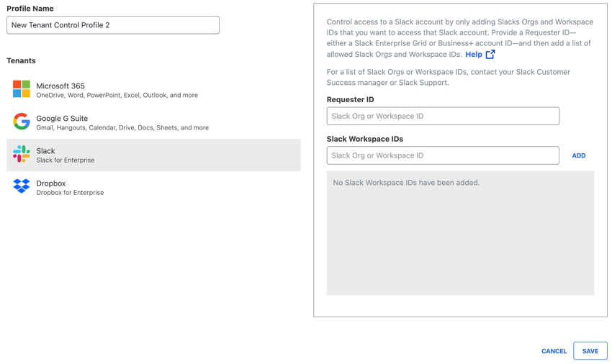Select the Google G Suite tenant name

point(62,118)
